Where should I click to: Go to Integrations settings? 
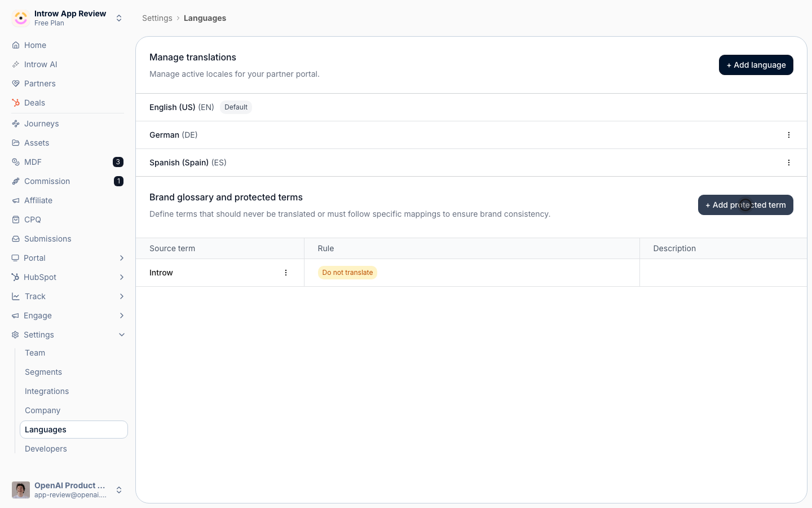click(x=47, y=391)
